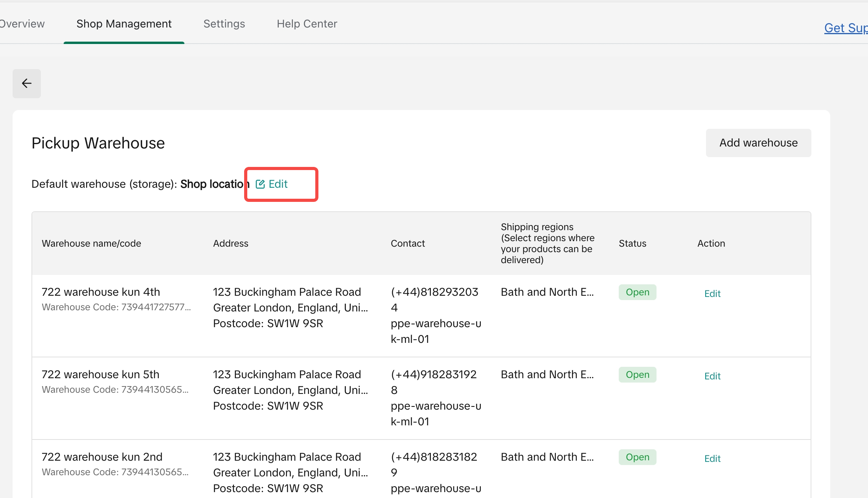This screenshot has height=498, width=868.
Task: Click pencil icon beside default warehouse Edit
Action: tap(260, 184)
